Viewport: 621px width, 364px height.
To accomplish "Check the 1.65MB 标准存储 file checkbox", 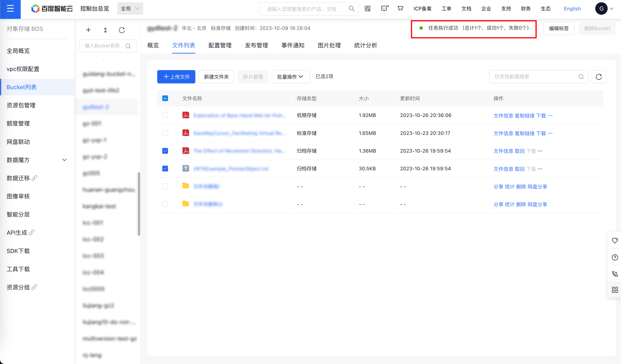I will 165,133.
